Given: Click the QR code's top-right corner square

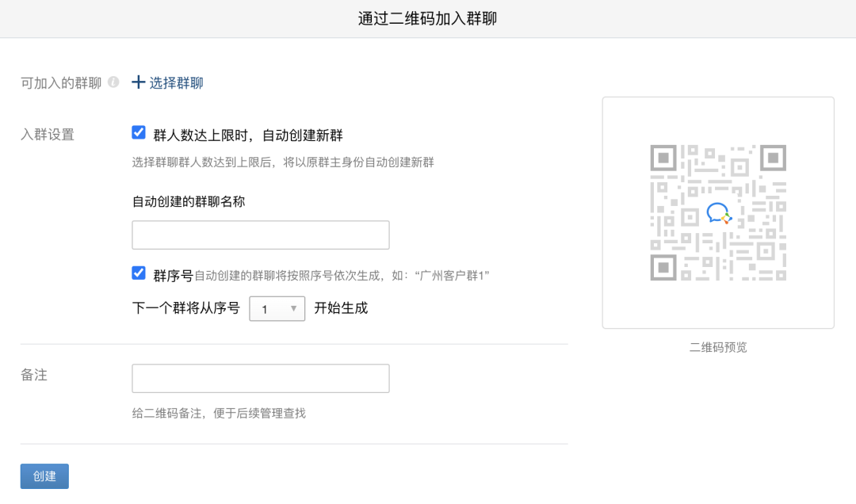Looking at the screenshot, I should (773, 158).
